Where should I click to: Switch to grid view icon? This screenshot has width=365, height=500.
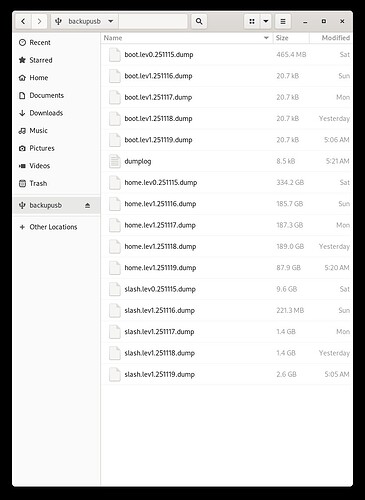pos(252,21)
